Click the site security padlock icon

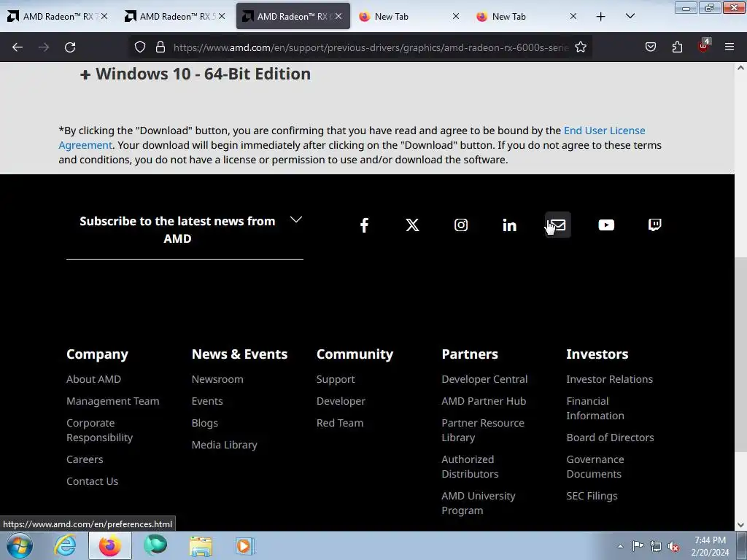tap(160, 47)
